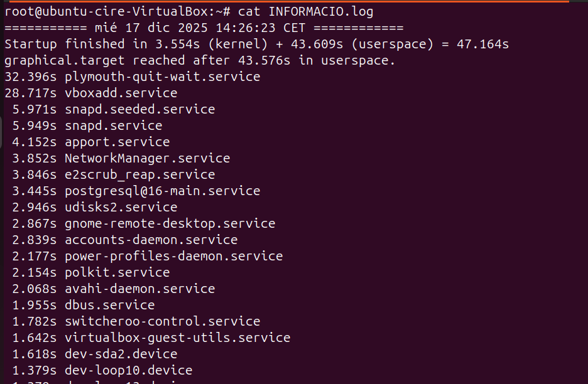This screenshot has width=588, height=384.
Task: Click the e2scrub_reap.service entry
Action: pos(139,174)
